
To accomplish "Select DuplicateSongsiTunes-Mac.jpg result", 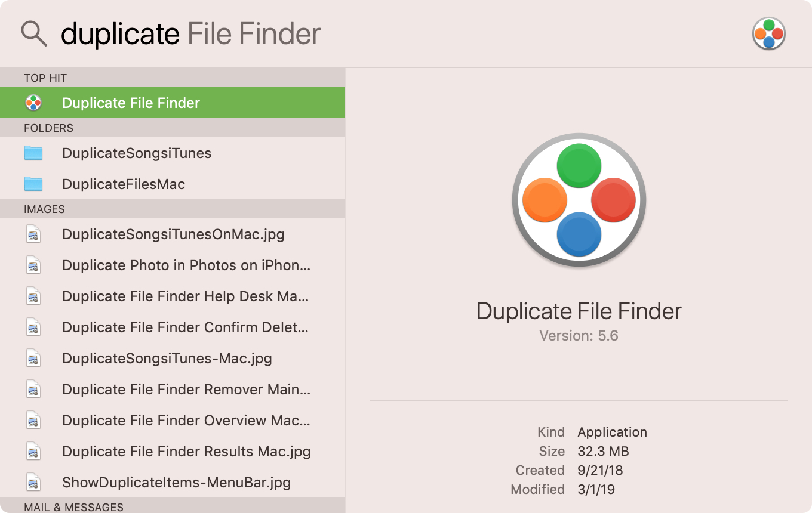I will click(x=173, y=359).
